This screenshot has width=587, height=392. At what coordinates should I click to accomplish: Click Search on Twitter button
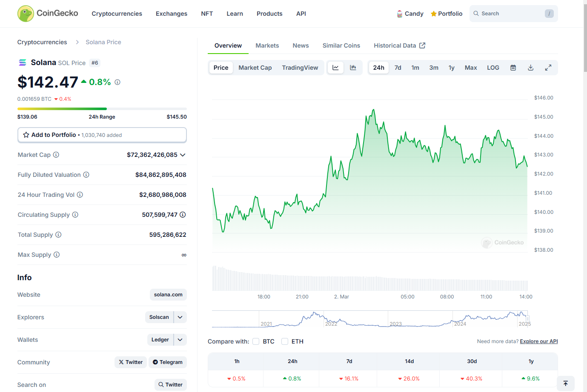[171, 385]
